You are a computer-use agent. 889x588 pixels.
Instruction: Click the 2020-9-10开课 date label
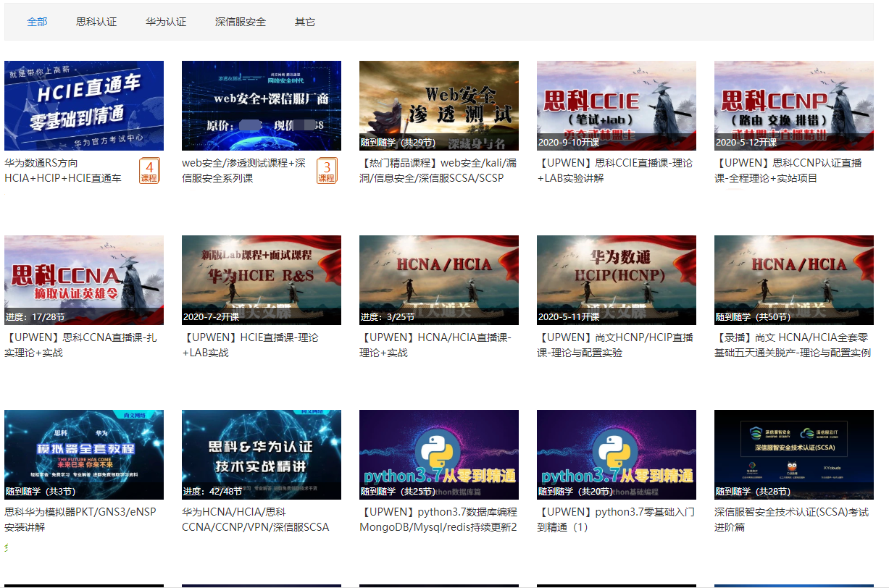(569, 143)
